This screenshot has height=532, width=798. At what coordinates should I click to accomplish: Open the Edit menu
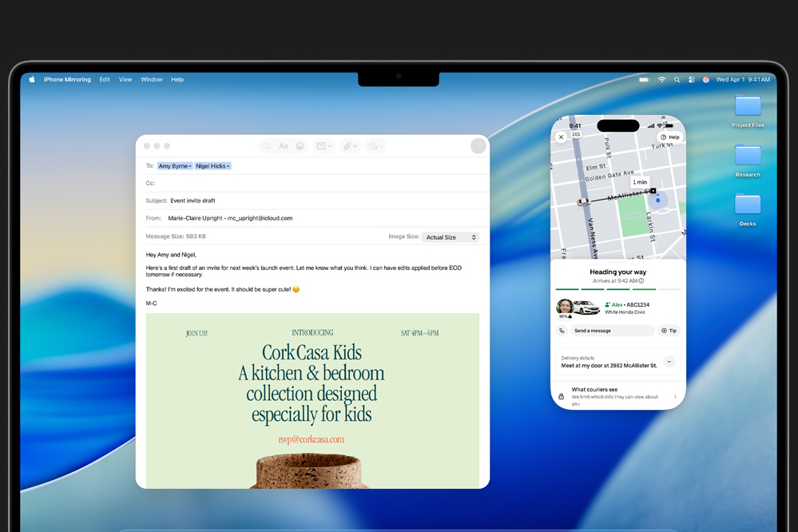pyautogui.click(x=105, y=79)
